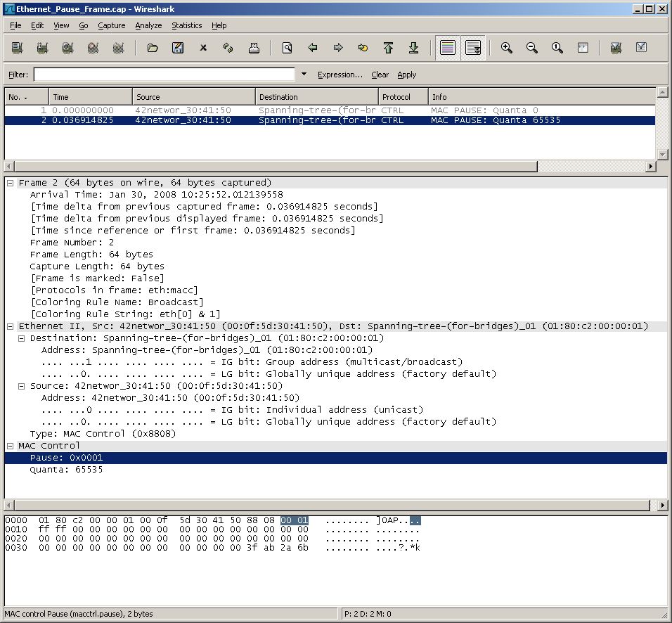Collapse the Source subtree
Screen dimensions: 672x623
tap(21, 386)
